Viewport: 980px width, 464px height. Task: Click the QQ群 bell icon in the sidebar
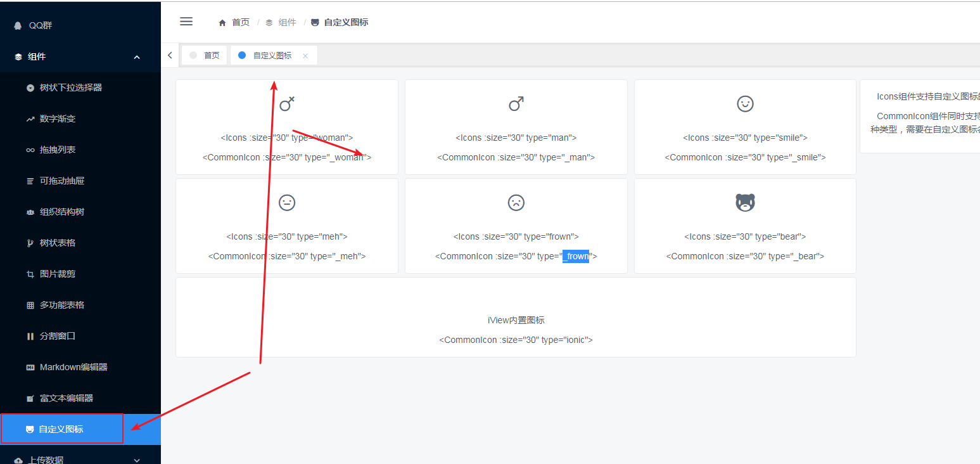click(16, 25)
